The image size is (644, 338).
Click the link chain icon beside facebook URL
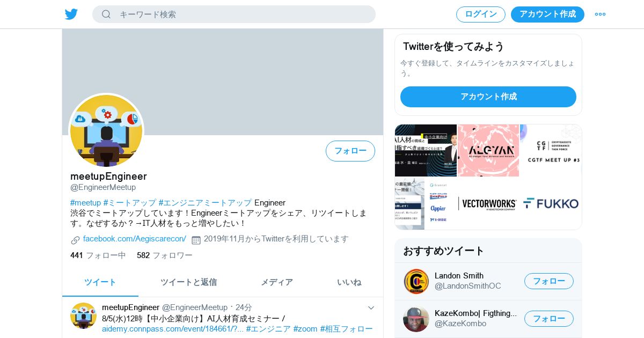point(75,240)
